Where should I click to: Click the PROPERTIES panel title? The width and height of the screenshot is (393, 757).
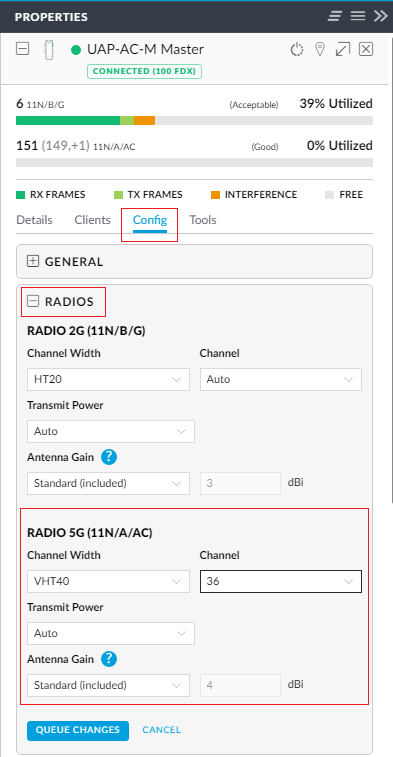(51, 17)
